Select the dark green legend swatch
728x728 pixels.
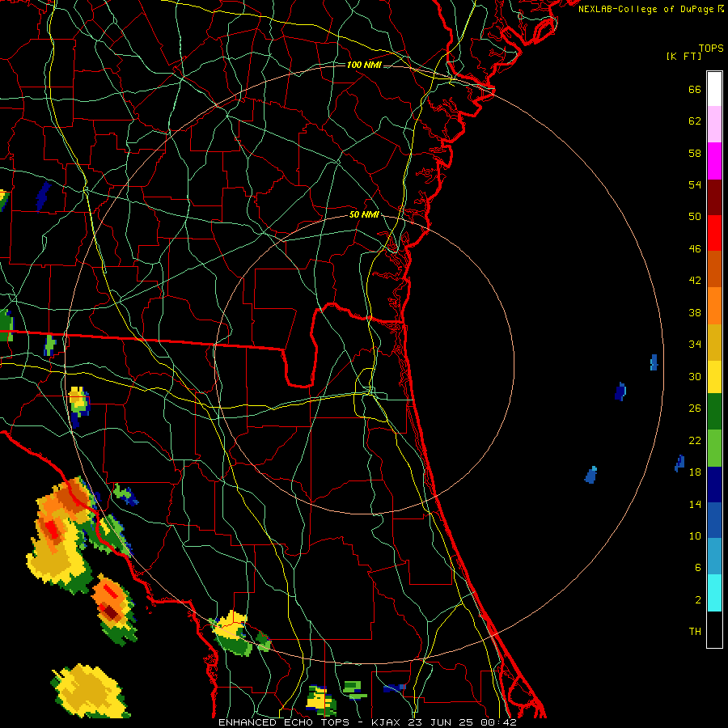click(714, 412)
